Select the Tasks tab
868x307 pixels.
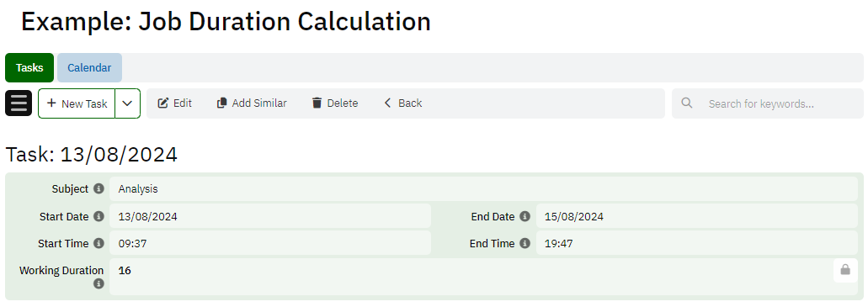[x=29, y=68]
